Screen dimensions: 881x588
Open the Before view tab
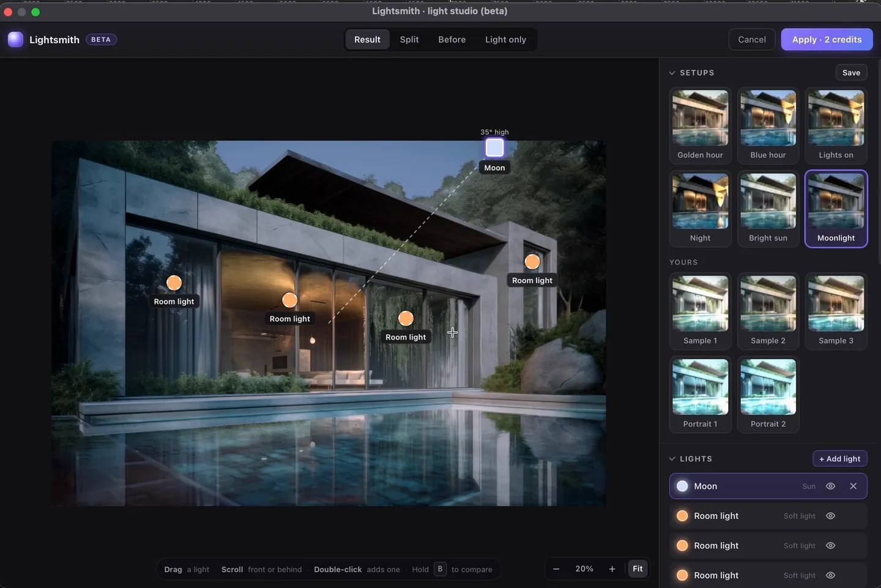[x=452, y=40]
